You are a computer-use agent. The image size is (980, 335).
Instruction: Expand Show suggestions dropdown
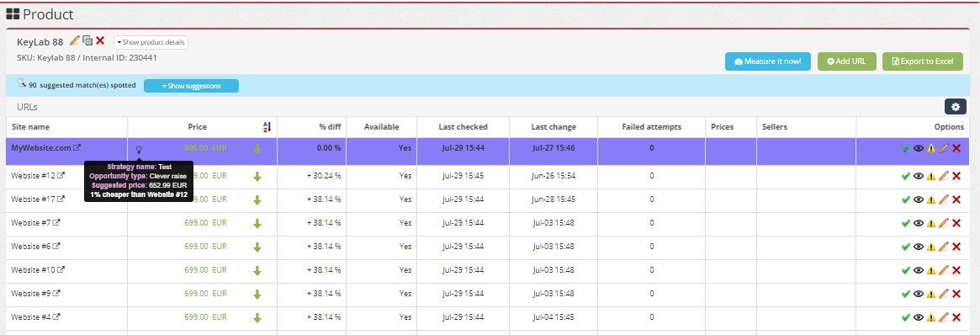[191, 86]
